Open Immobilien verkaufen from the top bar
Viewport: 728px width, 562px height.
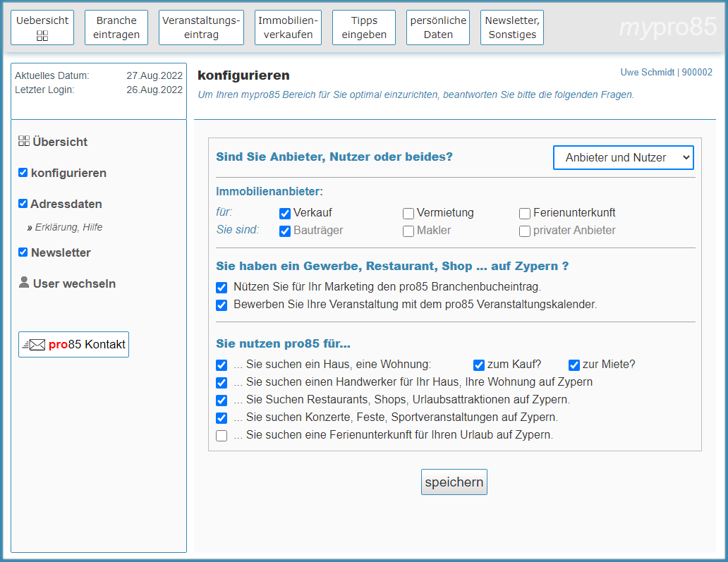tap(288, 28)
